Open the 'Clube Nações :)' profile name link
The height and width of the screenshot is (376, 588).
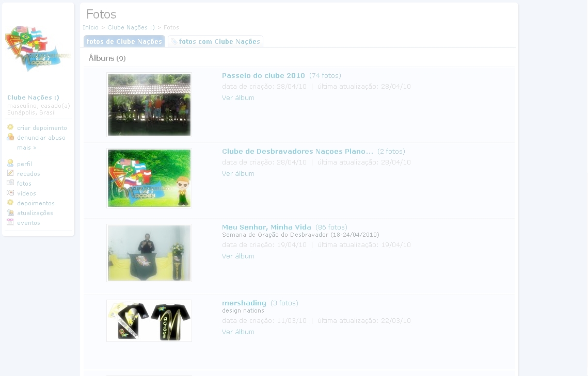pyautogui.click(x=33, y=97)
